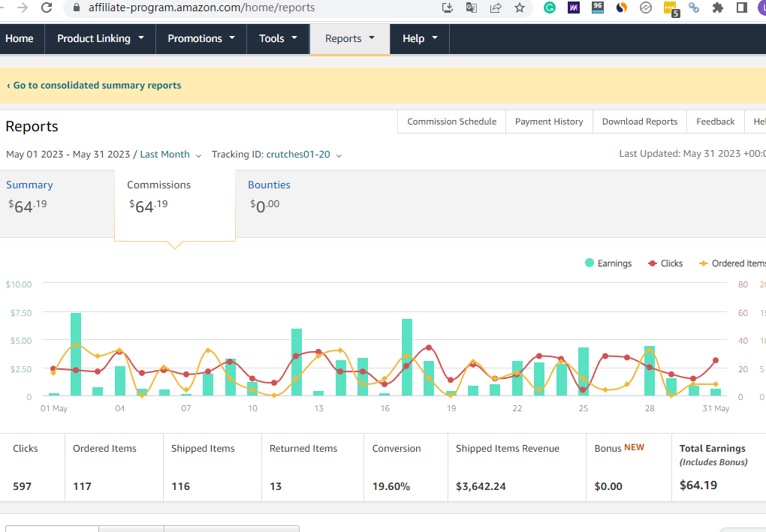Expand the Product Linking dropdown arrow

click(x=141, y=38)
